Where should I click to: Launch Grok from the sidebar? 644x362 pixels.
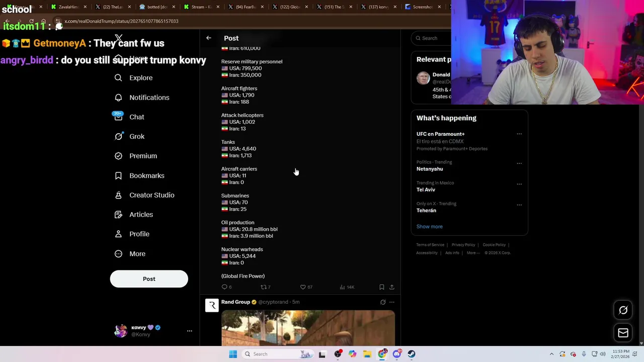coord(129,136)
